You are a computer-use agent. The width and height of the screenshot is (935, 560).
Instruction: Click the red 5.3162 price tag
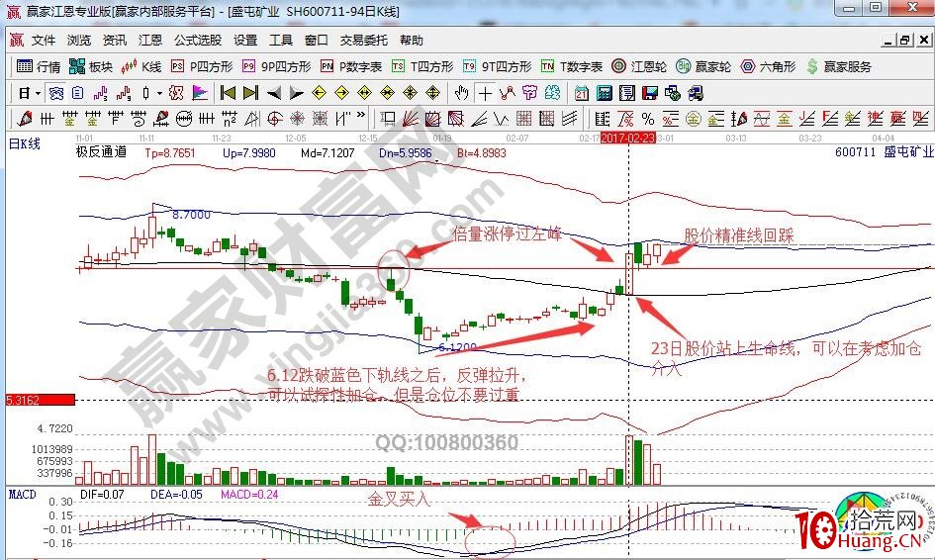[41, 400]
